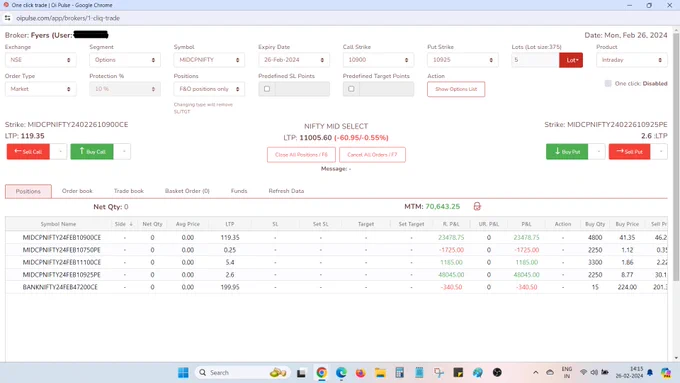Click the page vertical scrollbar
680x383 pixels.
tap(676, 156)
